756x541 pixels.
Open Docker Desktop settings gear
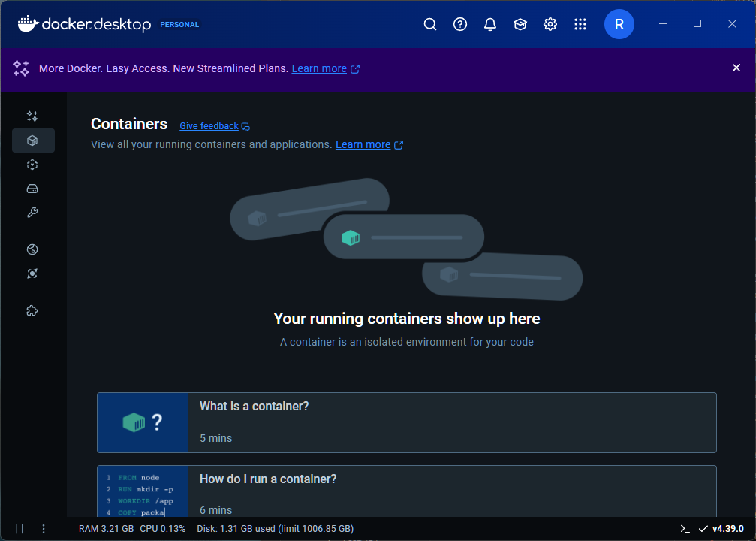point(550,23)
